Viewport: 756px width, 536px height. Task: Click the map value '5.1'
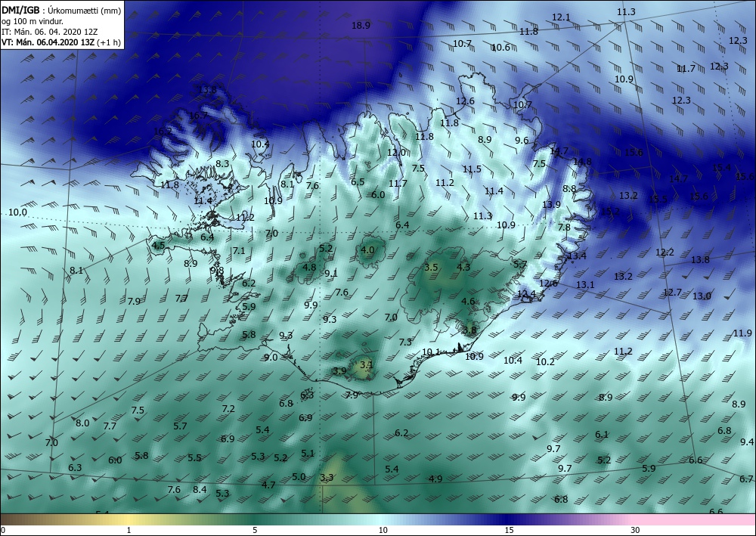point(307,453)
